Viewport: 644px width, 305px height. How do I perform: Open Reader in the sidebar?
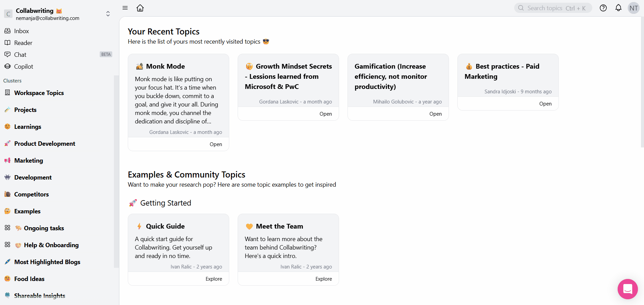tap(23, 43)
